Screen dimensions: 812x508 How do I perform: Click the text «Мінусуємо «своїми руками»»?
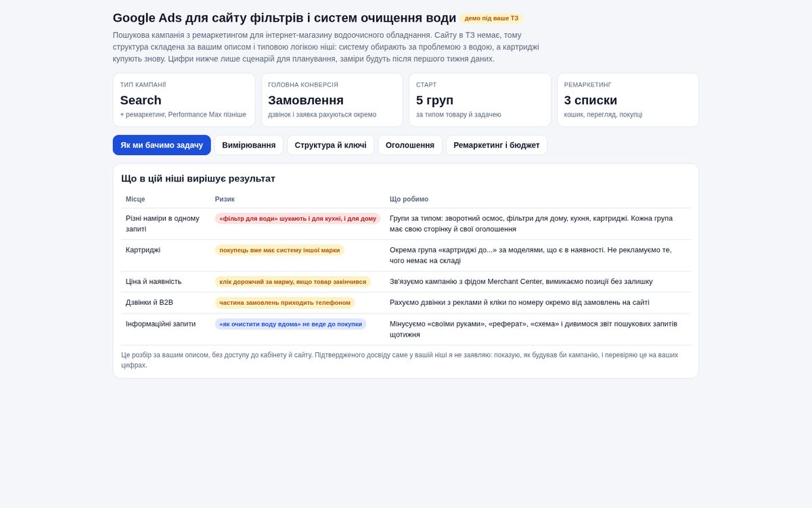tap(533, 329)
